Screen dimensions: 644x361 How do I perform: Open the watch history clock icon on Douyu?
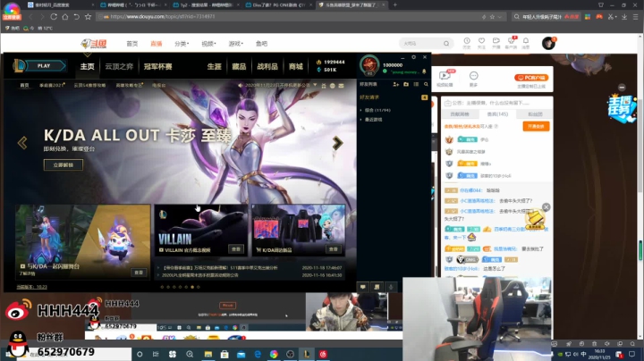(x=467, y=41)
